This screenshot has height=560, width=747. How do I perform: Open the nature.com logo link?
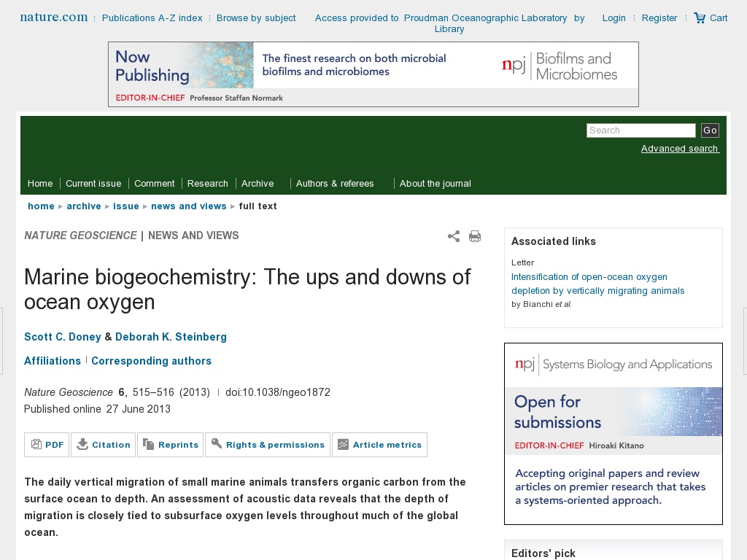(54, 17)
